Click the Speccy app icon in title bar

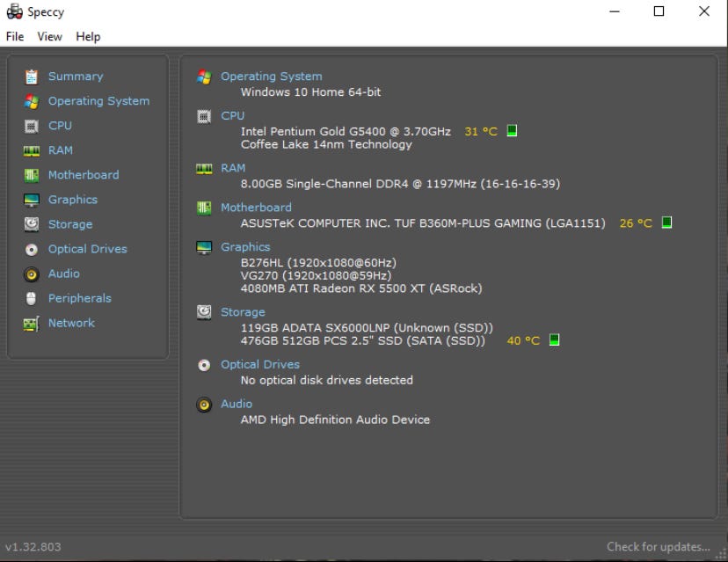(14, 11)
